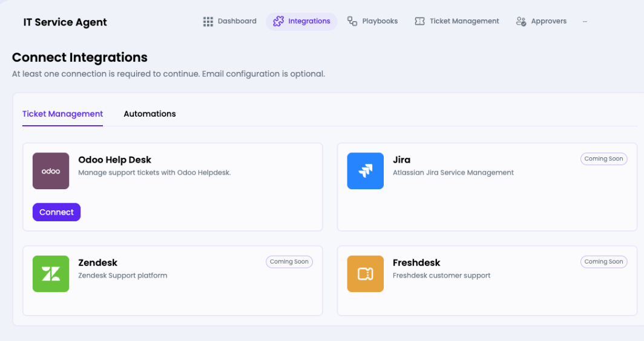Viewport: 644px width, 341px height.
Task: Switch to the Automations tab
Action: (x=149, y=114)
